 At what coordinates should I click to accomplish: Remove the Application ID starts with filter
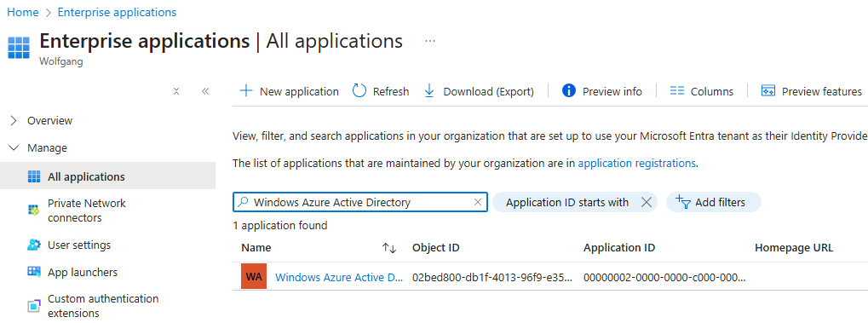pyautogui.click(x=646, y=202)
